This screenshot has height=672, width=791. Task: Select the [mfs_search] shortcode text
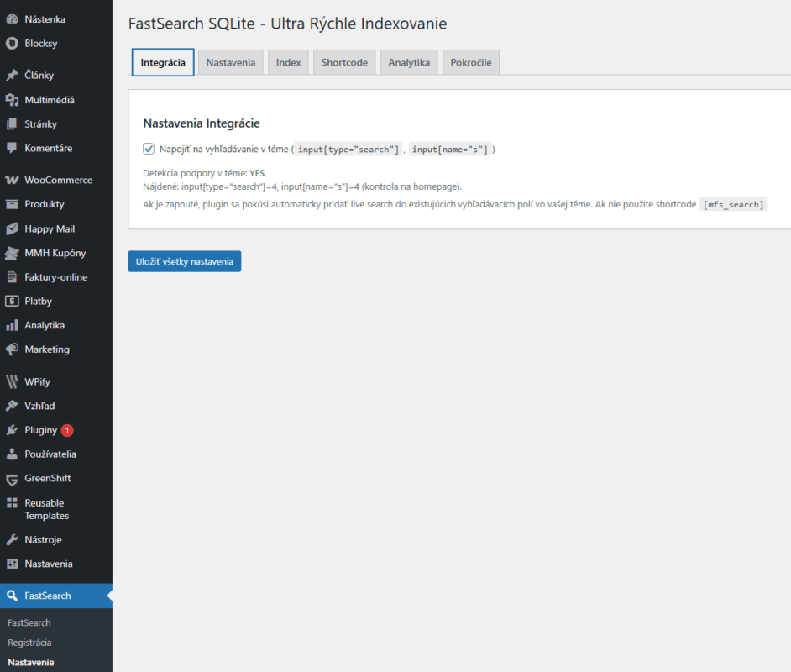[x=735, y=203]
